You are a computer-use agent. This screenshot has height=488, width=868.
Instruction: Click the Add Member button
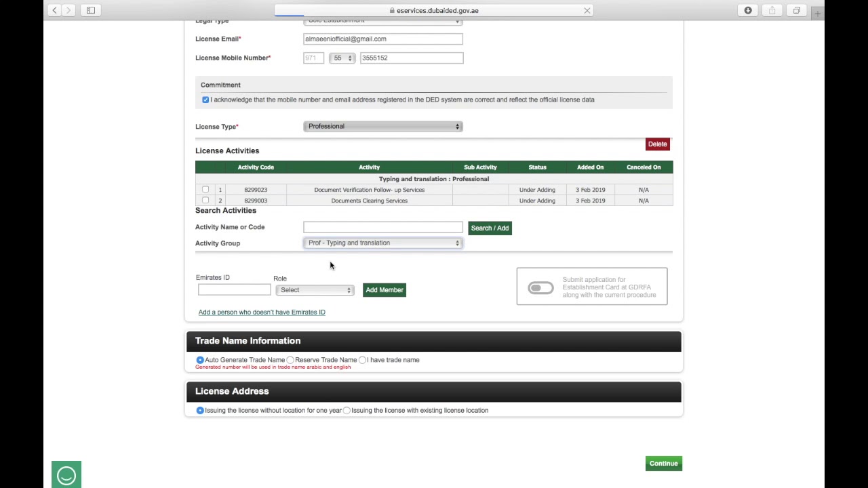click(384, 290)
